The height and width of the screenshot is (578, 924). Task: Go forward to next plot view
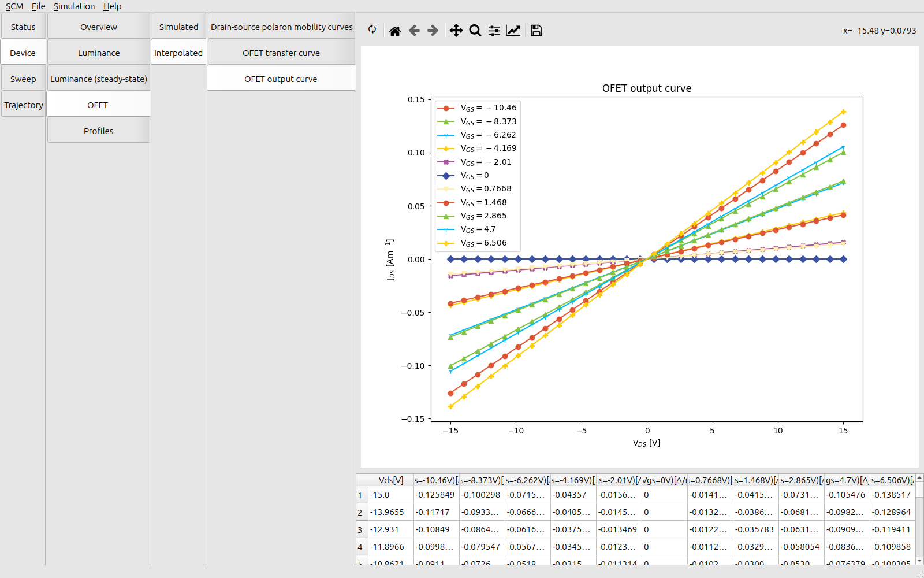pyautogui.click(x=433, y=31)
